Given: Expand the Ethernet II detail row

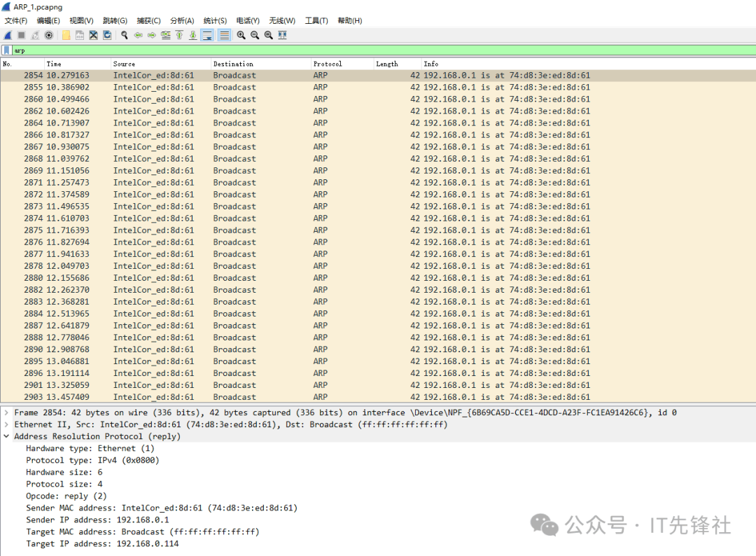Looking at the screenshot, I should pos(7,424).
